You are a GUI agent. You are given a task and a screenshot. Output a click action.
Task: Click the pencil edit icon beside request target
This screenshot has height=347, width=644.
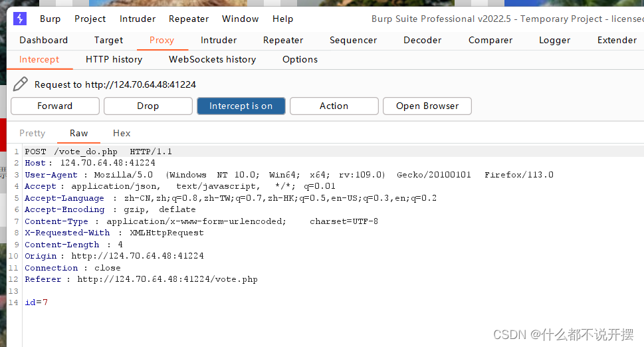point(20,84)
